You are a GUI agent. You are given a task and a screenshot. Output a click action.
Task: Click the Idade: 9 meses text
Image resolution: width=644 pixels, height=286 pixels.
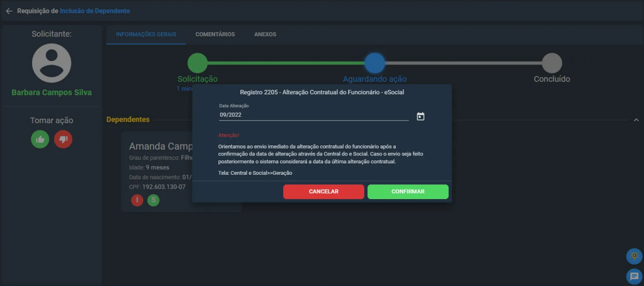coord(149,167)
